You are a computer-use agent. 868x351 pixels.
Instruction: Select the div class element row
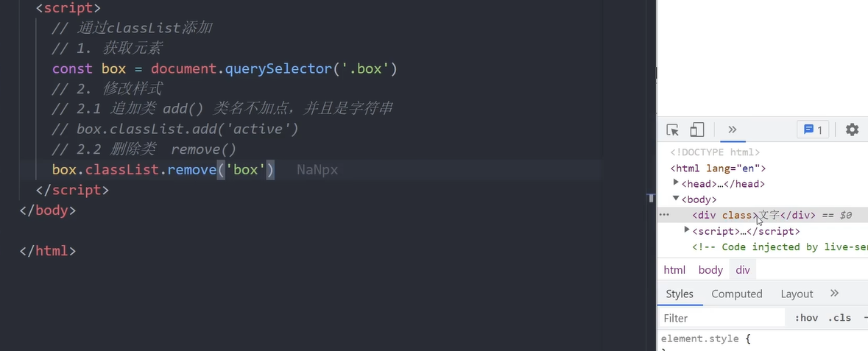(x=763, y=216)
